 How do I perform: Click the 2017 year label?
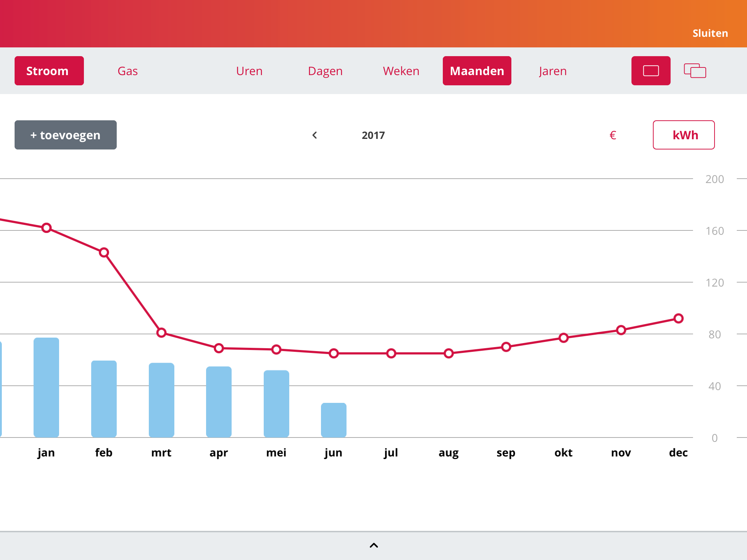coord(373,135)
